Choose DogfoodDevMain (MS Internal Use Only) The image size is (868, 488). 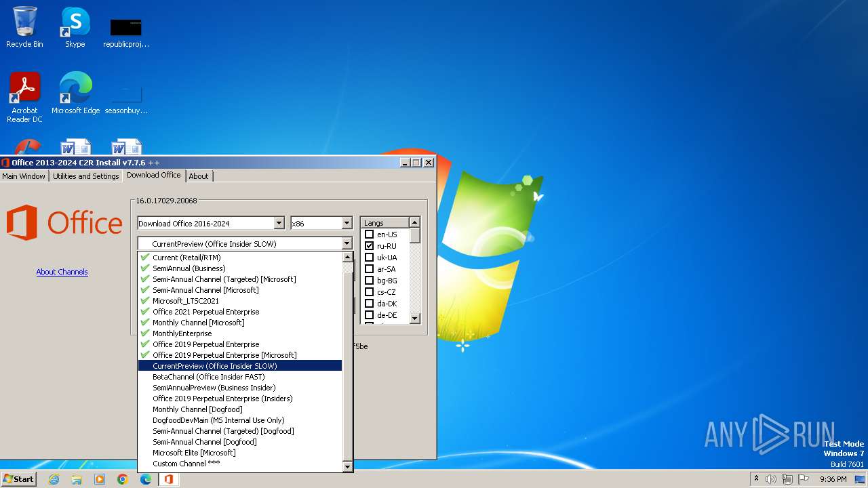click(240, 420)
